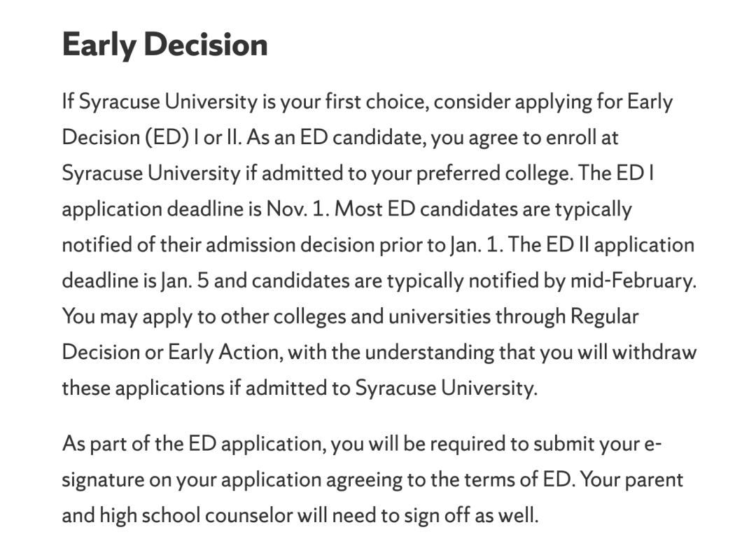Image resolution: width=756 pixels, height=553 pixels.
Task: Click the text 'deadline is Jan. 5'
Action: (136, 281)
